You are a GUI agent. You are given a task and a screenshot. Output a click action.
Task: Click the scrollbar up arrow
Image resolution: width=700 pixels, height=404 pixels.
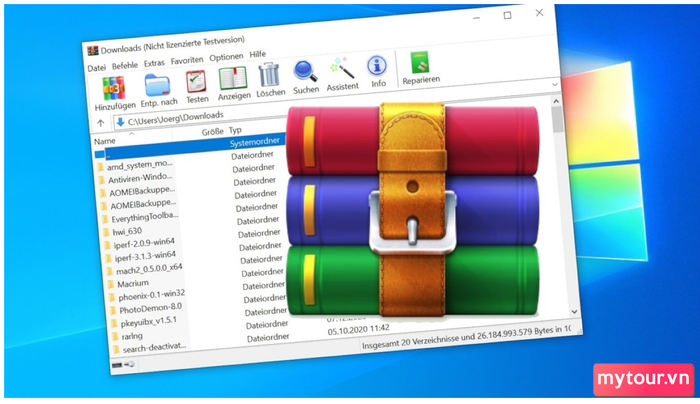[556, 101]
